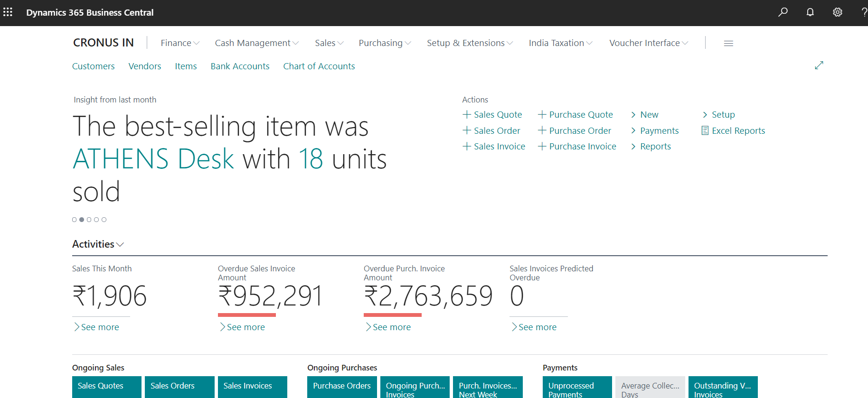This screenshot has width=868, height=398.
Task: Click the plus icon for Purchase Invoice
Action: (x=542, y=146)
